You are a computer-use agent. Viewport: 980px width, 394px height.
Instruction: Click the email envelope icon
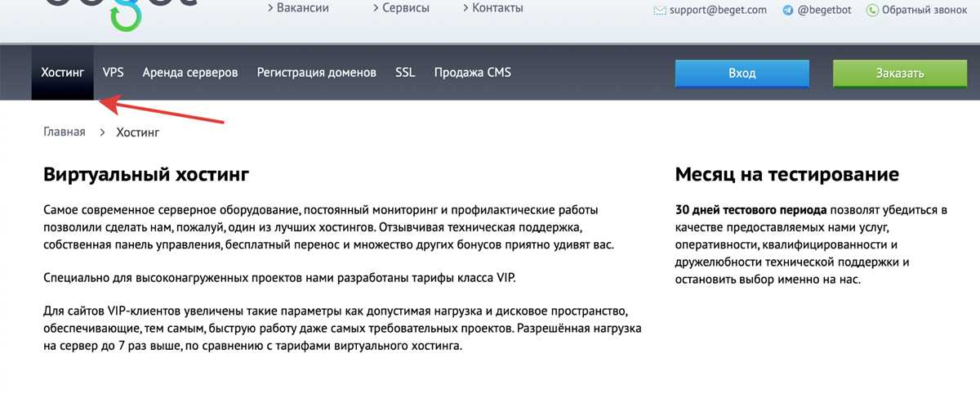(660, 11)
